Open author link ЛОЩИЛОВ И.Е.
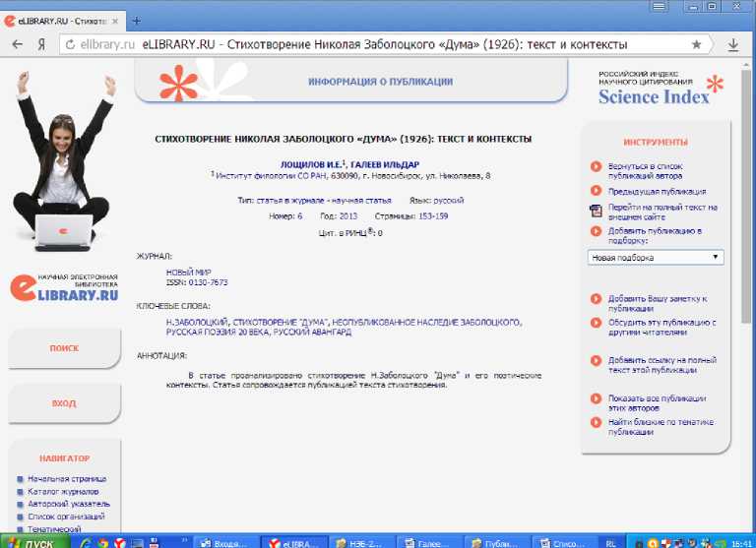756x548 pixels. 311,165
